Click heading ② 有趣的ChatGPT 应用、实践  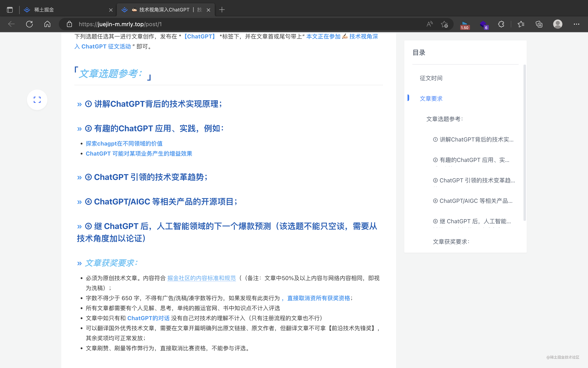pos(154,128)
